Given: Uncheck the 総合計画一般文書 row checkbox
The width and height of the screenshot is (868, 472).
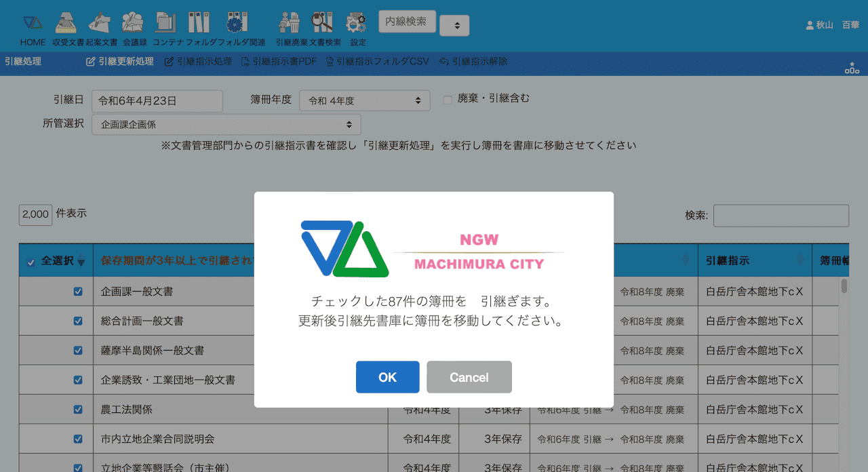Looking at the screenshot, I should click(x=78, y=321).
